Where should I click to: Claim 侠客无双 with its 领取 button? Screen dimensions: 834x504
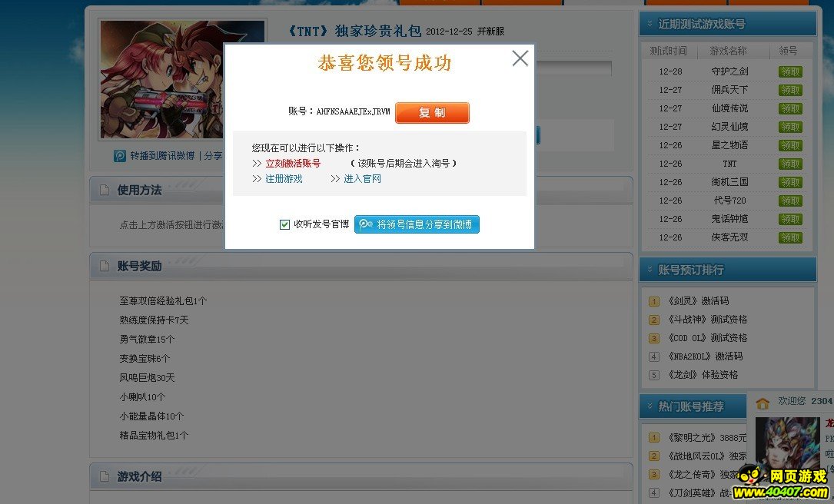click(790, 237)
